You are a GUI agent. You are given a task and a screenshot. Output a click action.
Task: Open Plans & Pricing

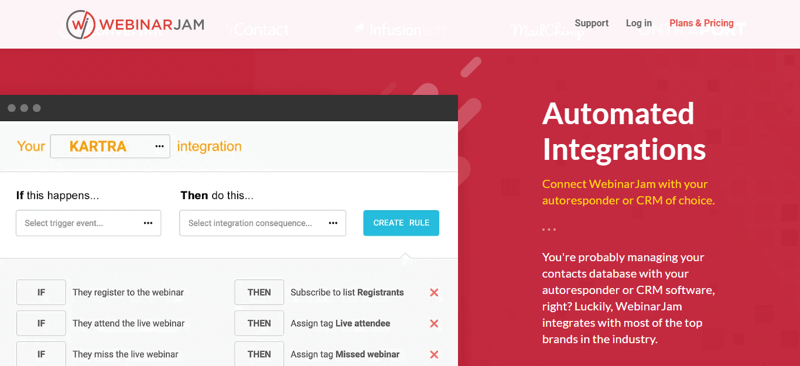click(x=702, y=23)
